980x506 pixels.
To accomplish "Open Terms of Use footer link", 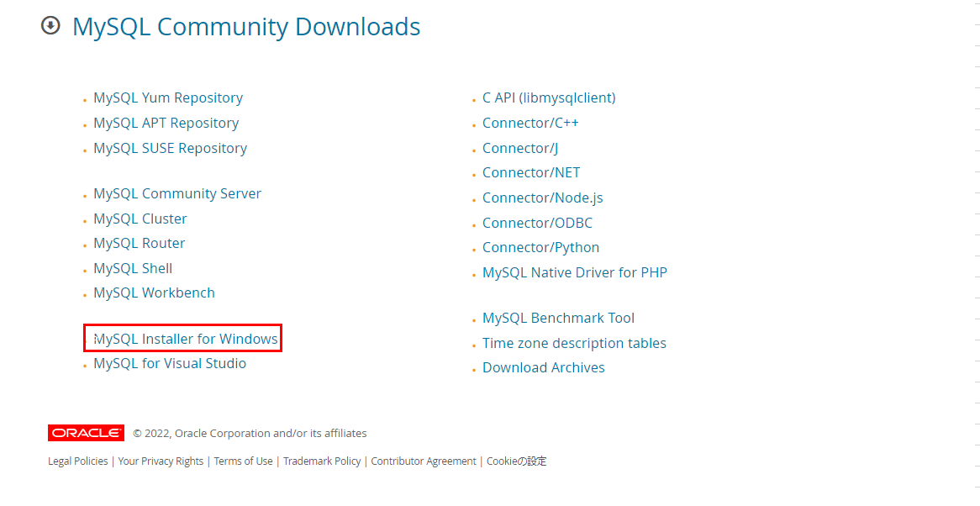I will [x=243, y=461].
